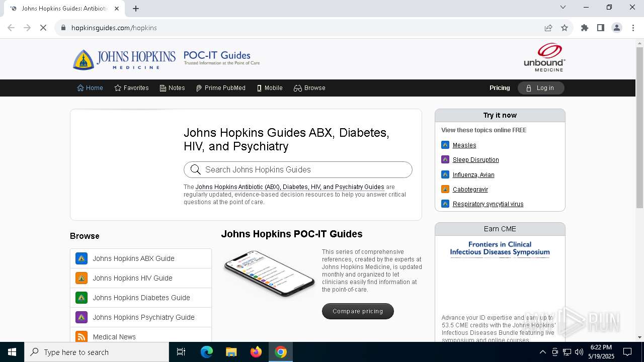Click the icon beside Influenza, Avian
The height and width of the screenshot is (362, 644).
click(x=445, y=174)
